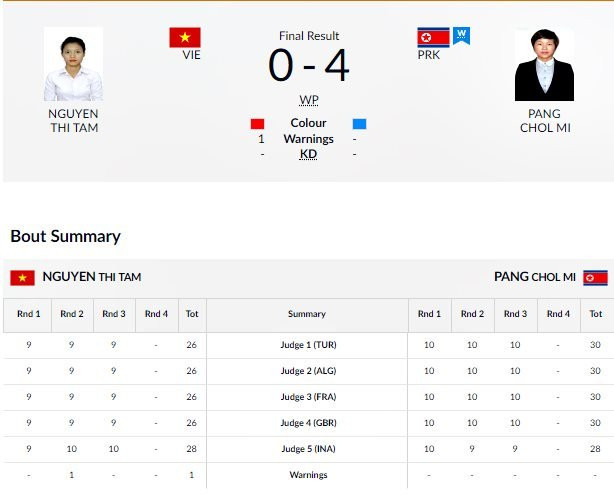Click the KD abbreviation label
The image size is (614, 500).
pos(308,154)
